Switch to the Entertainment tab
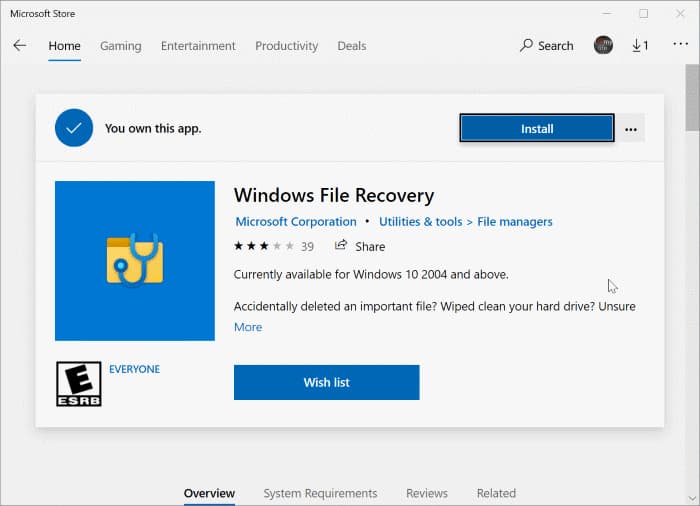This screenshot has height=506, width=700. (198, 46)
